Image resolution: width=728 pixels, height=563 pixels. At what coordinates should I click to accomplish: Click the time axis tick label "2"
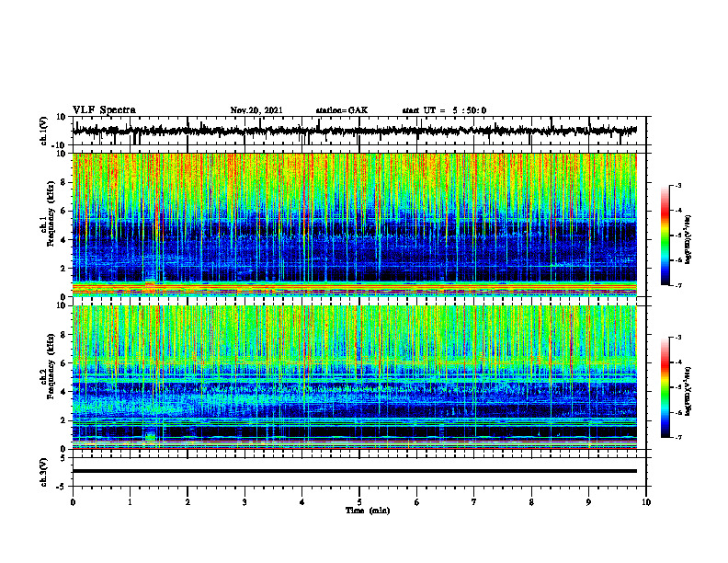click(x=188, y=502)
